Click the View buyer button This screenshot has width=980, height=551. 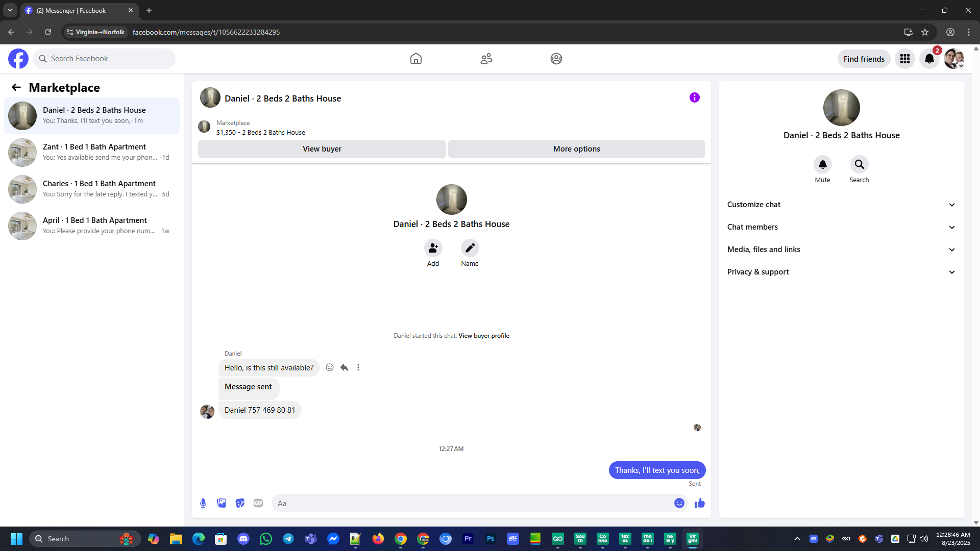pyautogui.click(x=322, y=149)
